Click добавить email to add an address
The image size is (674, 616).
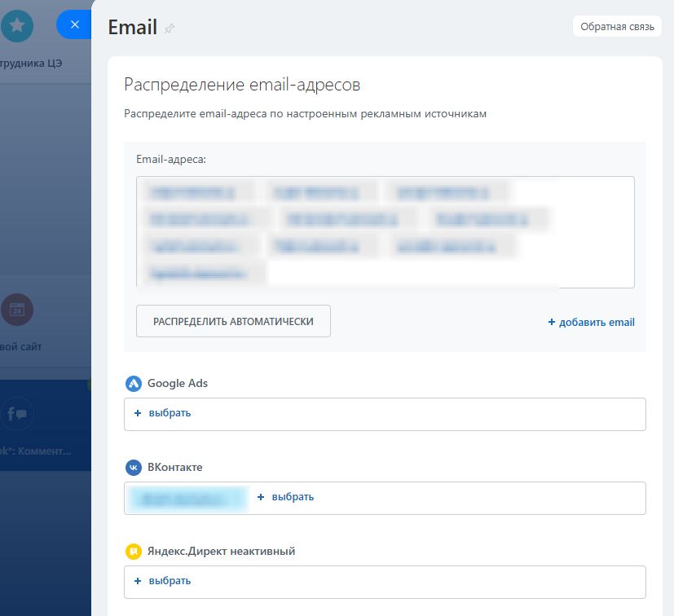596,322
